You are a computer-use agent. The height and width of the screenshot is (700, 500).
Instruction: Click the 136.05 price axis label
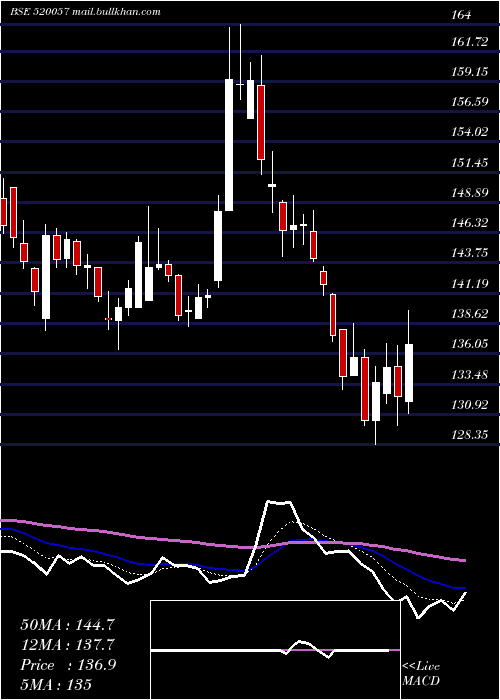click(469, 344)
